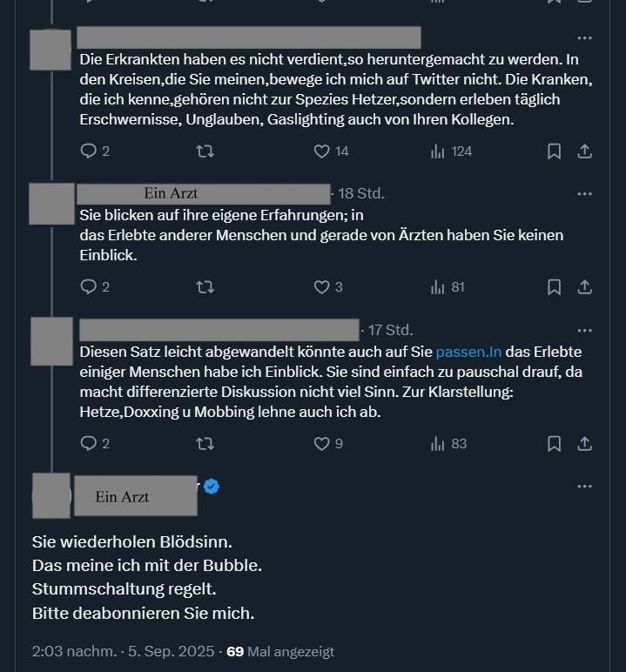This screenshot has width=626, height=672.
Task: Like the reply with 3 likes
Action: pos(322,286)
